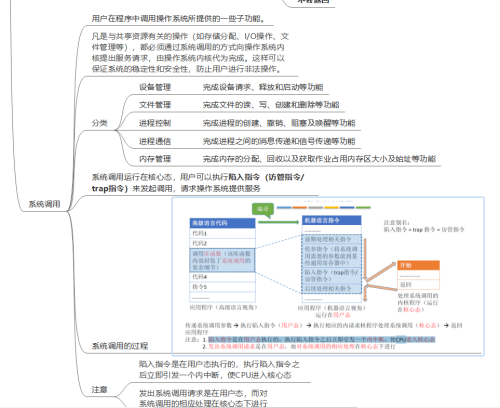Select text 完成设备请求、释放和启动等功能
500x408 pixels.
pyautogui.click(x=263, y=87)
